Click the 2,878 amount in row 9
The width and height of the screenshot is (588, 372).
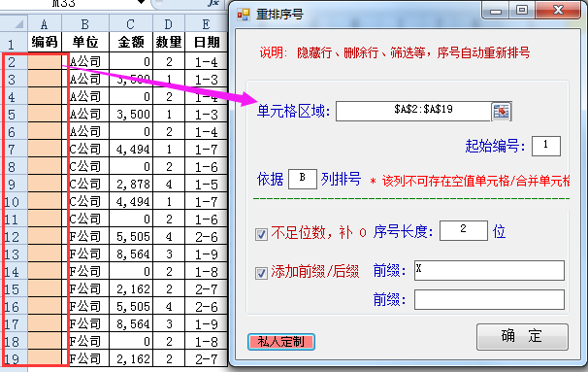131,184
